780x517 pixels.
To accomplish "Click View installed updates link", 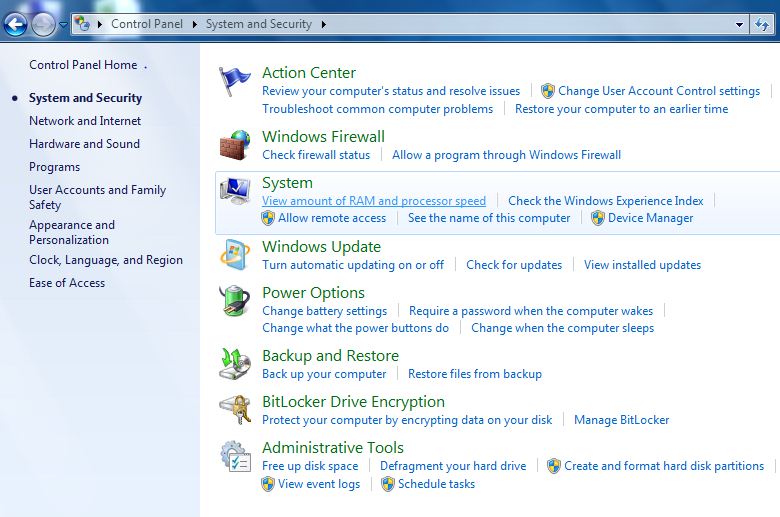I will pos(642,265).
